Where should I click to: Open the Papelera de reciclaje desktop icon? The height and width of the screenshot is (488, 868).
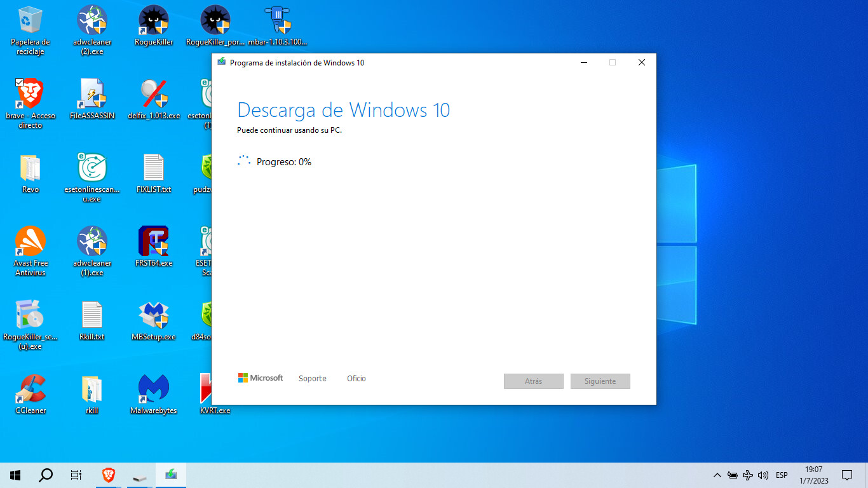pyautogui.click(x=31, y=31)
